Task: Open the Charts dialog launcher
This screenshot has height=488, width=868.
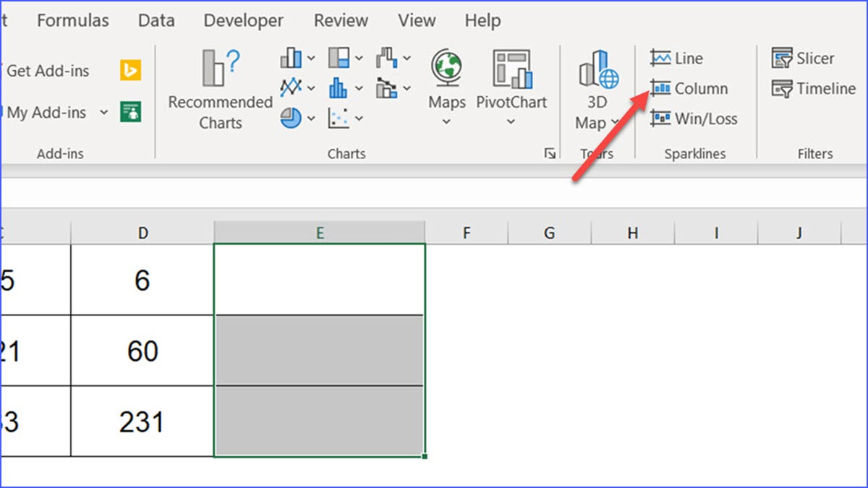Action: [550, 153]
